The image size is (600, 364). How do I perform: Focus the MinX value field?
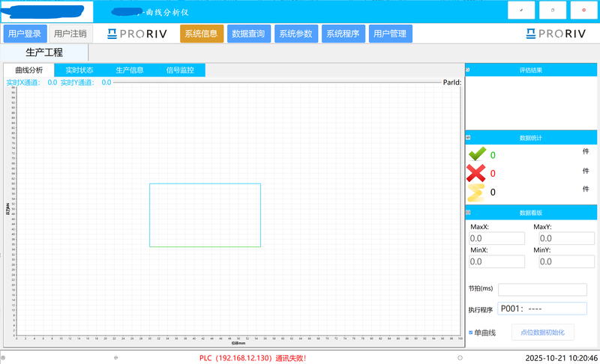(496, 261)
